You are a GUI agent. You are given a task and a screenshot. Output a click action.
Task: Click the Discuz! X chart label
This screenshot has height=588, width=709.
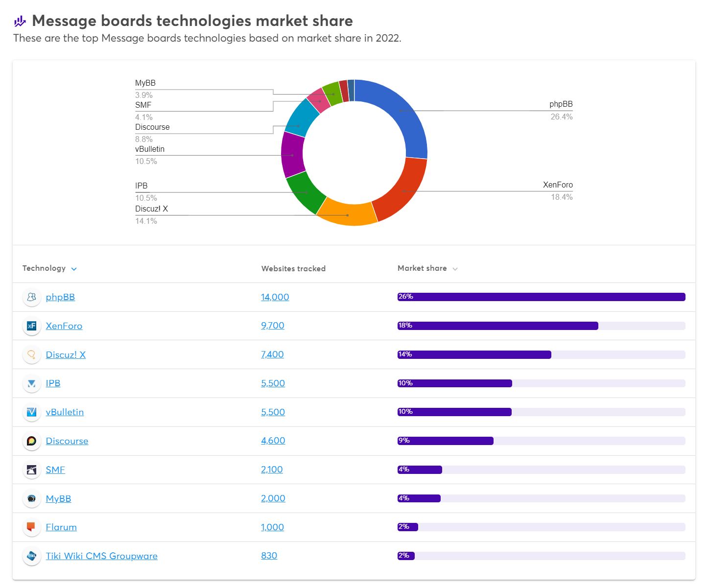(x=151, y=209)
